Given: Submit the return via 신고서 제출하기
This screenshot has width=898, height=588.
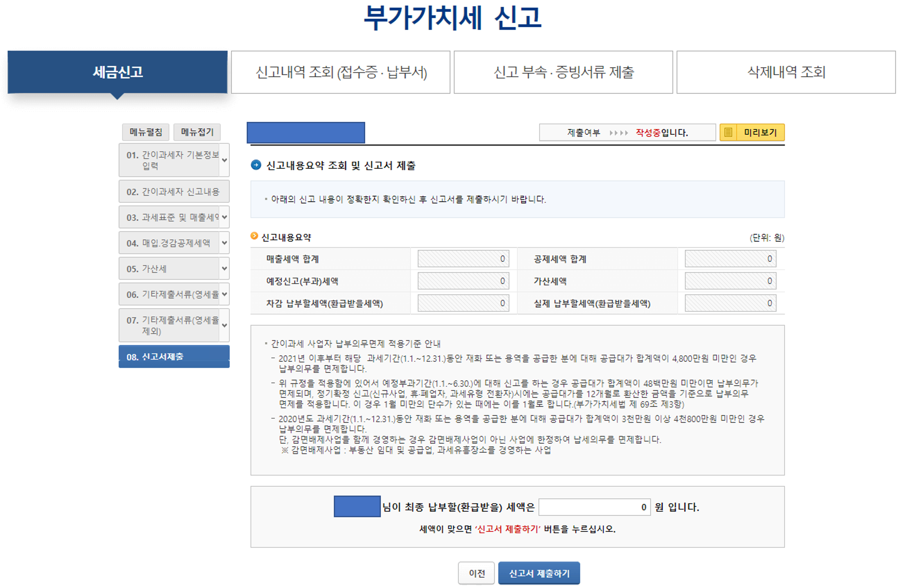Looking at the screenshot, I should [x=539, y=573].
